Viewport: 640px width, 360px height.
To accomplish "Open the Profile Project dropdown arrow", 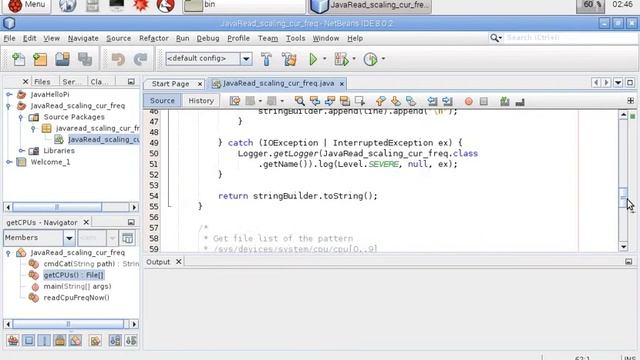I will (x=383, y=59).
